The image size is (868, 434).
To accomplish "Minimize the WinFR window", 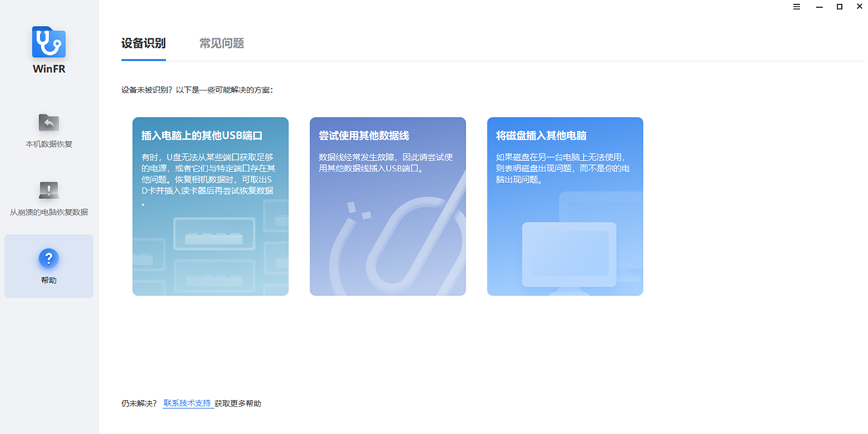I will pyautogui.click(x=819, y=7).
